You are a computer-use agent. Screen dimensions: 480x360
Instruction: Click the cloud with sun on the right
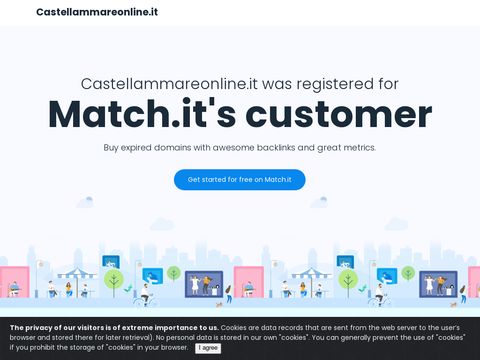(x=319, y=202)
